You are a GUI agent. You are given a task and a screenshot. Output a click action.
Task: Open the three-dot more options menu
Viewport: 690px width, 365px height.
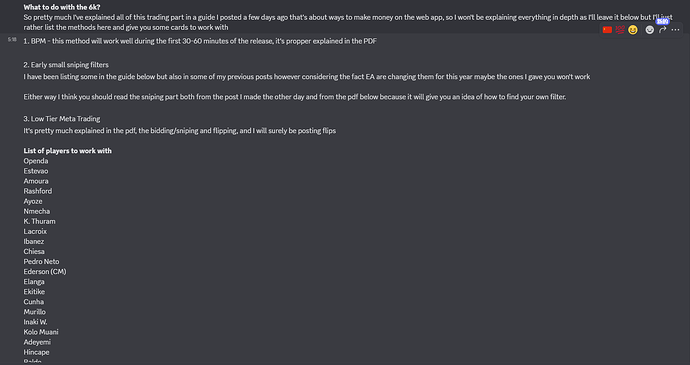[x=675, y=30]
